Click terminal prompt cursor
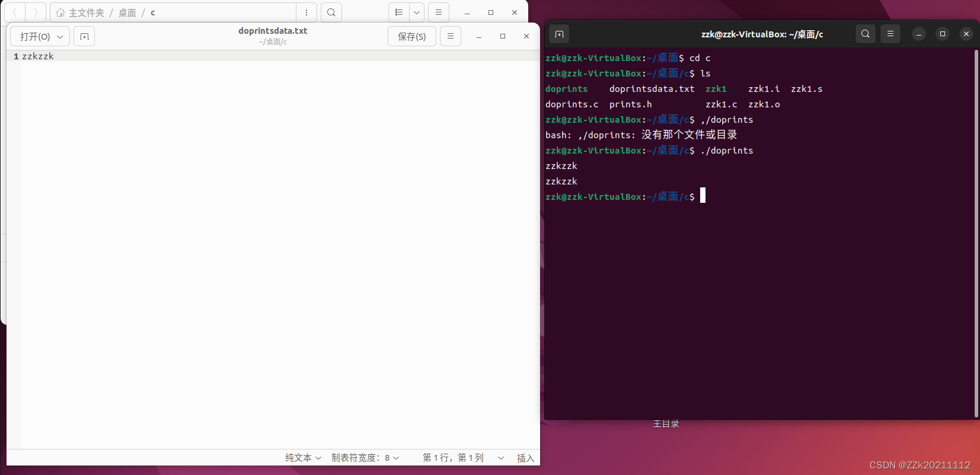Viewport: 980px width, 475px height. 703,196
